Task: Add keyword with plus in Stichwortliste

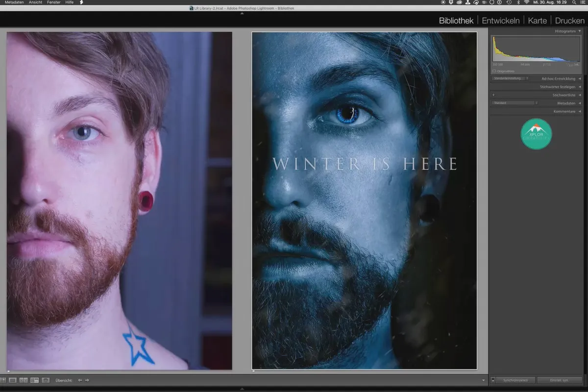Action: pyautogui.click(x=493, y=95)
